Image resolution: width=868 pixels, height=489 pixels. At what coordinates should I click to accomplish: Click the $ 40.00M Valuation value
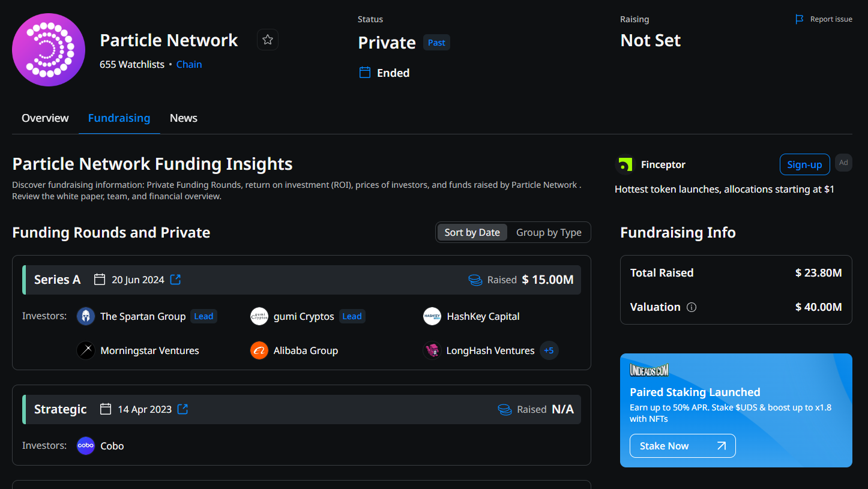[819, 307]
